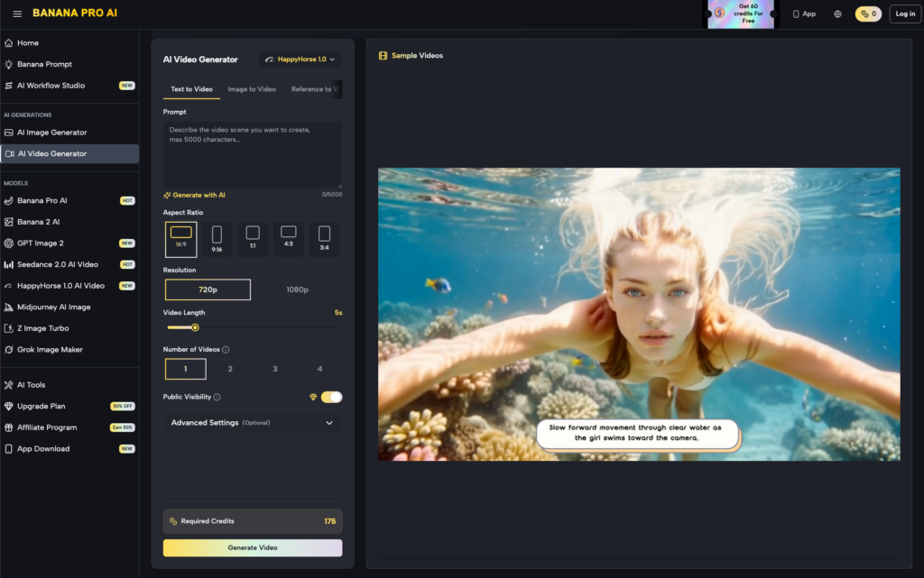Image resolution: width=924 pixels, height=578 pixels.
Task: Click the language globe icon
Action: click(x=837, y=14)
